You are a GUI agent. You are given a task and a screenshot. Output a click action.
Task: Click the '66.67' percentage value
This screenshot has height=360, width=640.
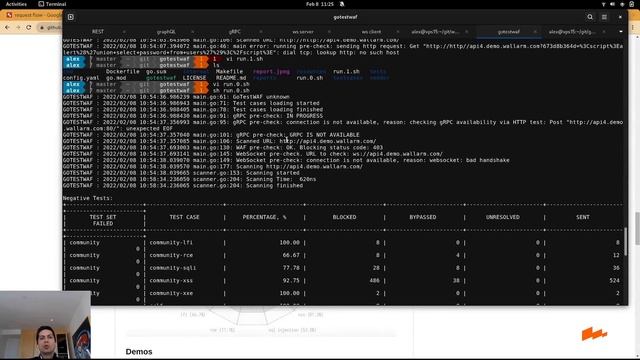(291, 255)
